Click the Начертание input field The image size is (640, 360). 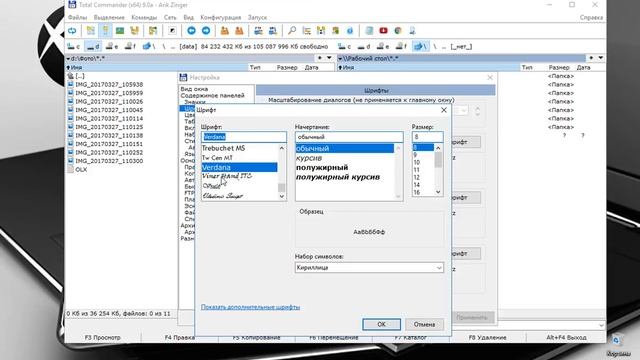pyautogui.click(x=349, y=137)
